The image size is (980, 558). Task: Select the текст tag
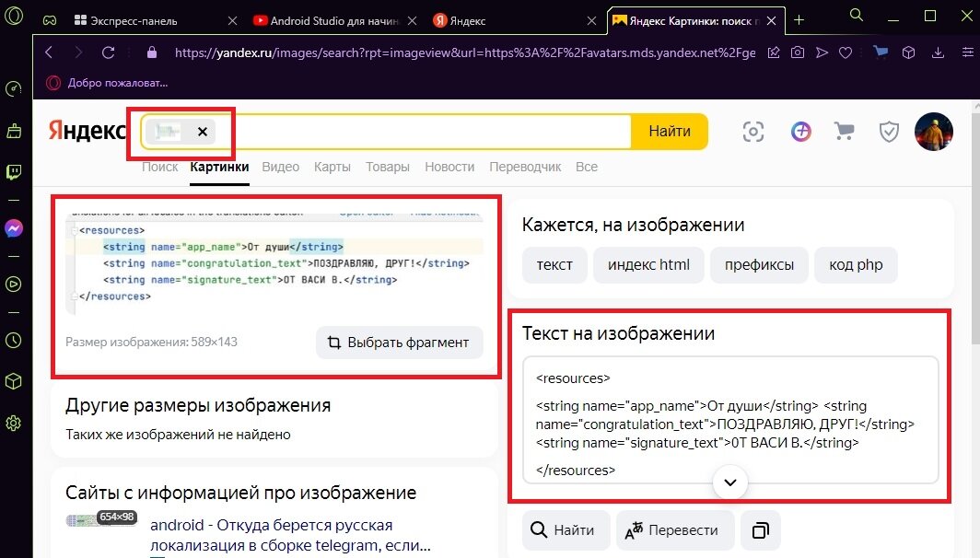coord(554,265)
